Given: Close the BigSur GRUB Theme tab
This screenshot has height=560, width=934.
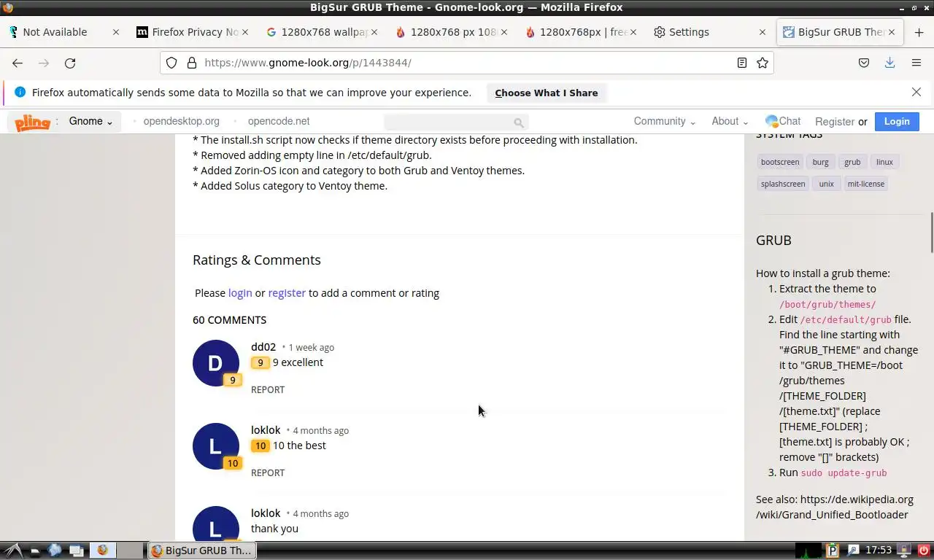Looking at the screenshot, I should 892,32.
